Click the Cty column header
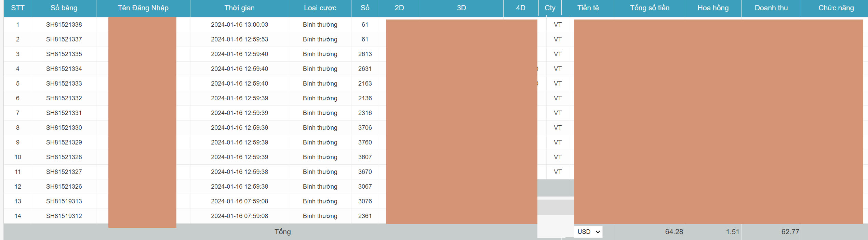The height and width of the screenshot is (240, 868). (x=550, y=8)
